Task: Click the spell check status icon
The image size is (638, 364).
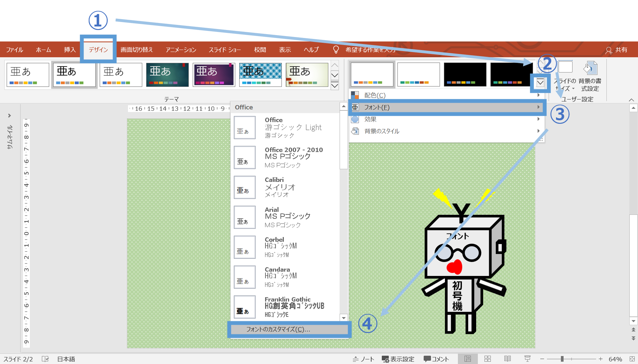Action: (45, 359)
